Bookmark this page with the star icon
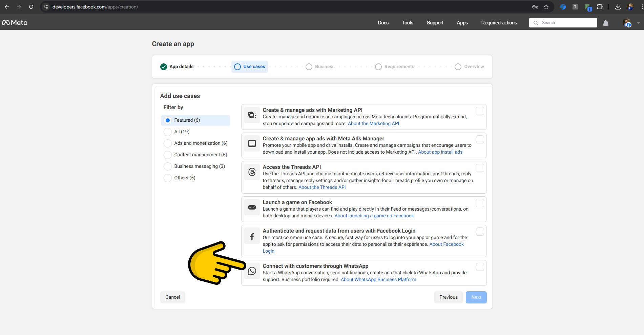 coord(546,7)
